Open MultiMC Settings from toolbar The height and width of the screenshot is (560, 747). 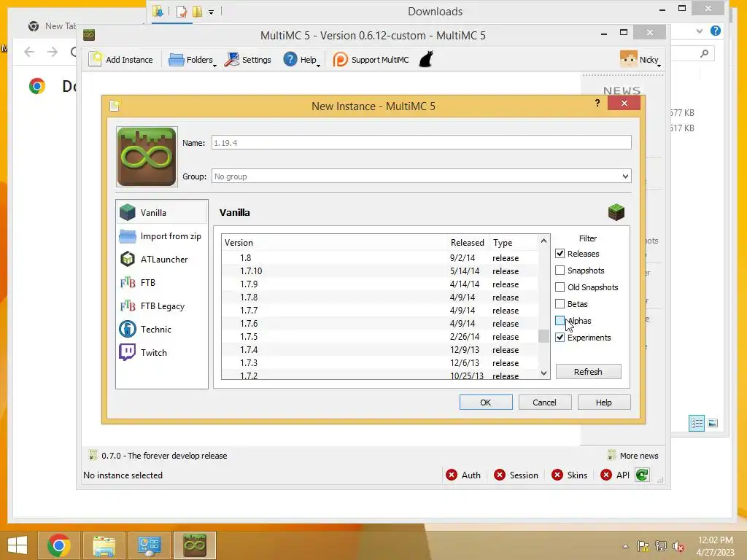pyautogui.click(x=248, y=60)
